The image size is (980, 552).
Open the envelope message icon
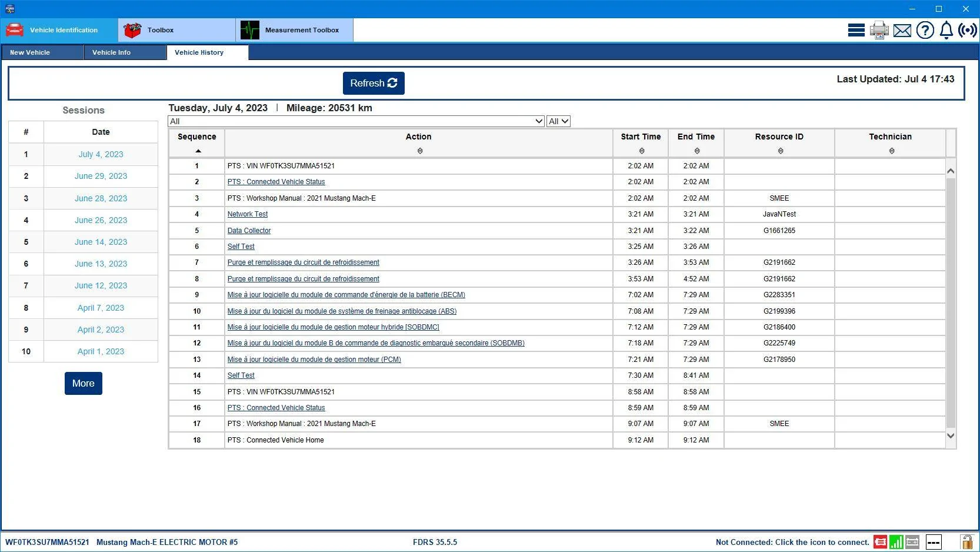point(902,31)
